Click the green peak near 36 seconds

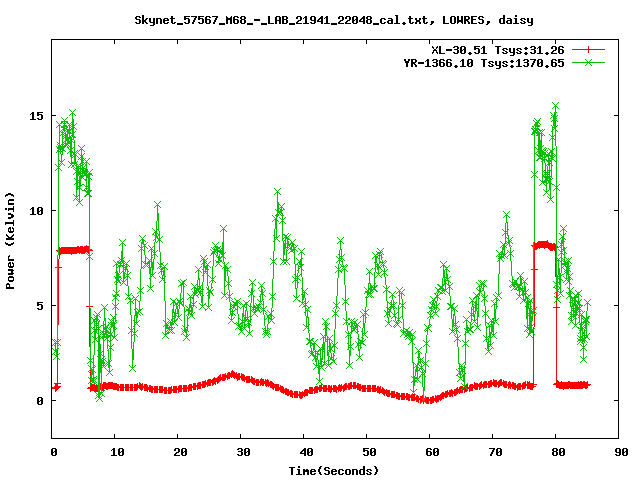(x=278, y=192)
